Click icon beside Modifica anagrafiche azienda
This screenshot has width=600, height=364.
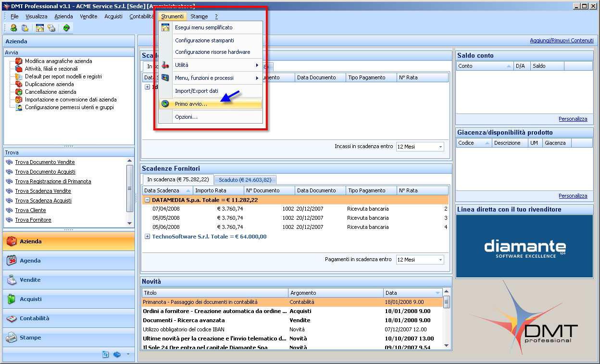(x=19, y=61)
